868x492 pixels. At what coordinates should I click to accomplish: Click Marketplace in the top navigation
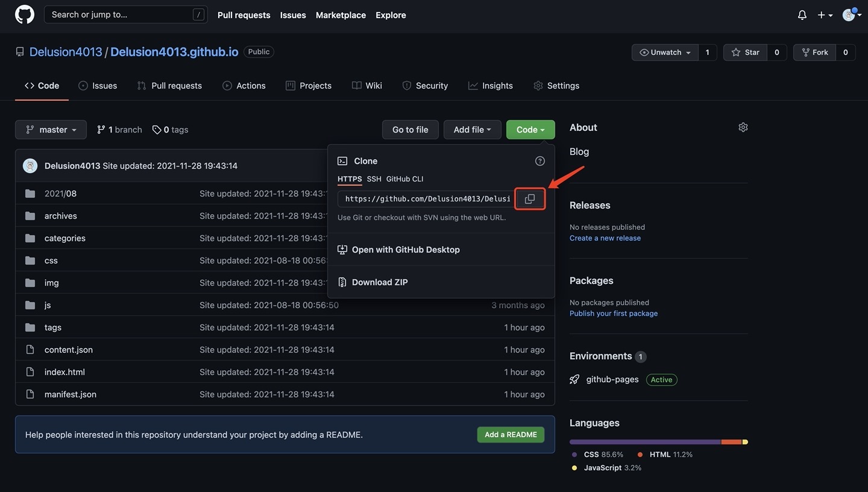(x=341, y=15)
